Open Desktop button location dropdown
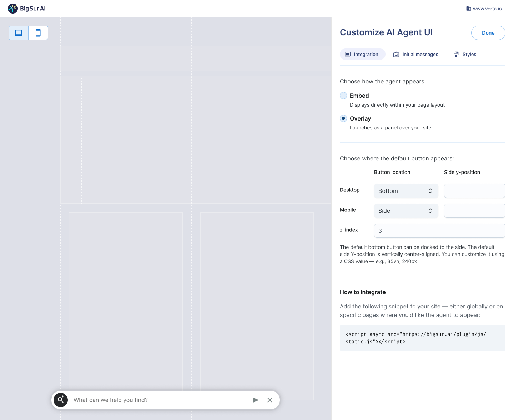This screenshot has height=420, width=514. pyautogui.click(x=406, y=191)
